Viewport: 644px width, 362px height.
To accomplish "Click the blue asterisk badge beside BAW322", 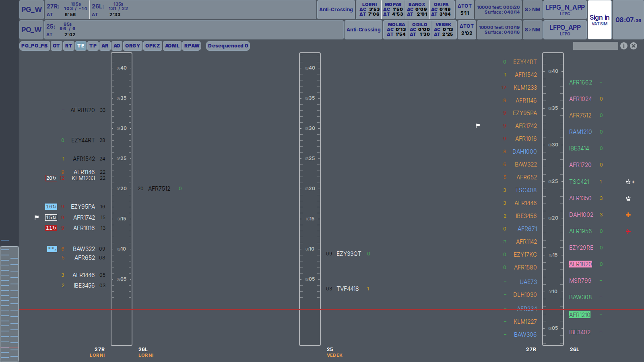I will pos(52,249).
